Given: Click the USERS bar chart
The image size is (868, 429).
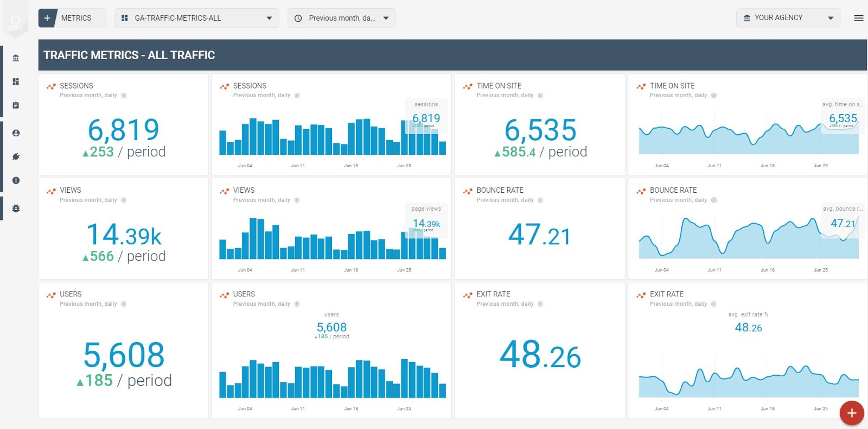Looking at the screenshot, I should (332, 378).
